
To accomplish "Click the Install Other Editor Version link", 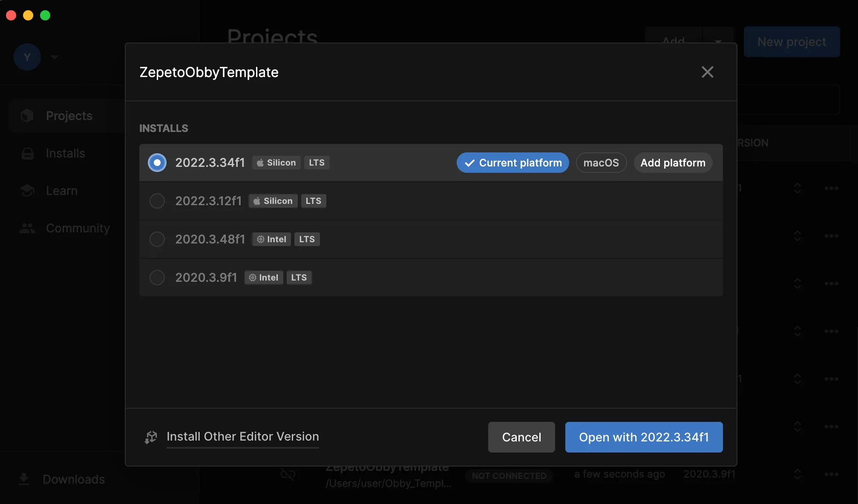I will point(243,437).
